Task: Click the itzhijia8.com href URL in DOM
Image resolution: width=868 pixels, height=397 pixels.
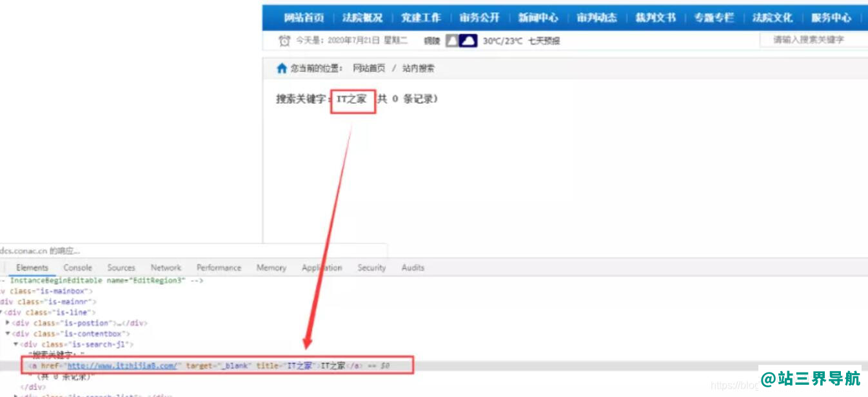Action: 123,365
